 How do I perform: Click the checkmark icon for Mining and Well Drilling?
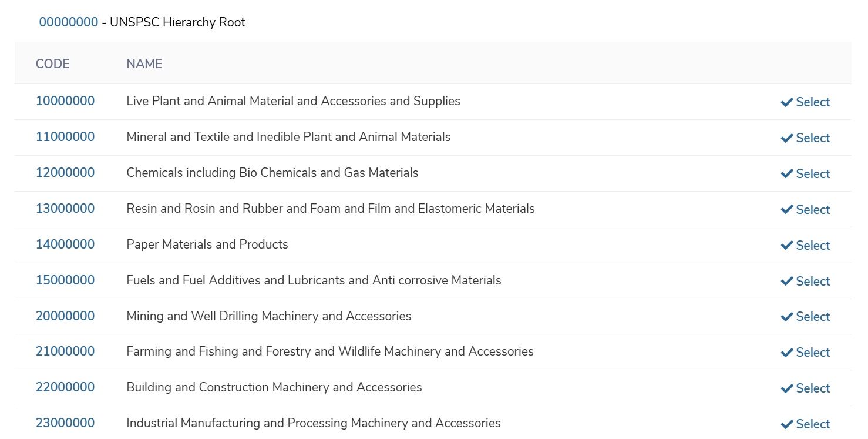787,317
